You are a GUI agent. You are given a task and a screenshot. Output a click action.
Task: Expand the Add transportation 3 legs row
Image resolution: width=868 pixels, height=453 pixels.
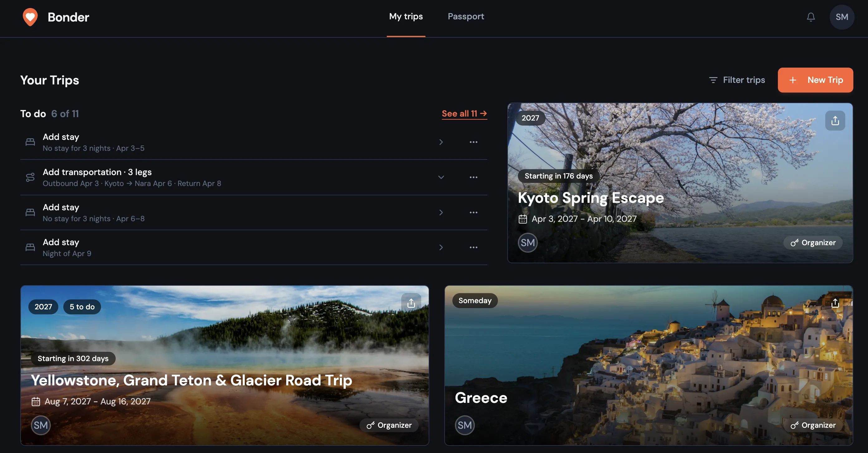coord(441,177)
